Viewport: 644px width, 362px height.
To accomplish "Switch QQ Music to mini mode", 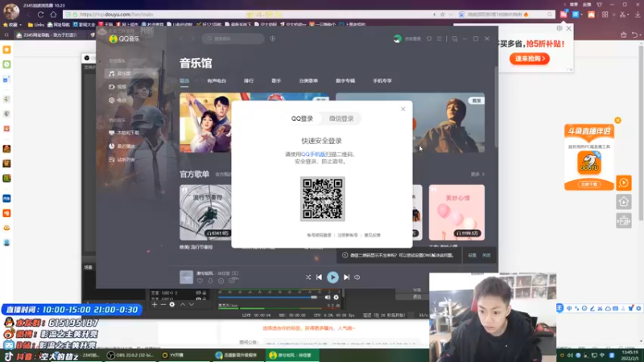I will point(455,39).
